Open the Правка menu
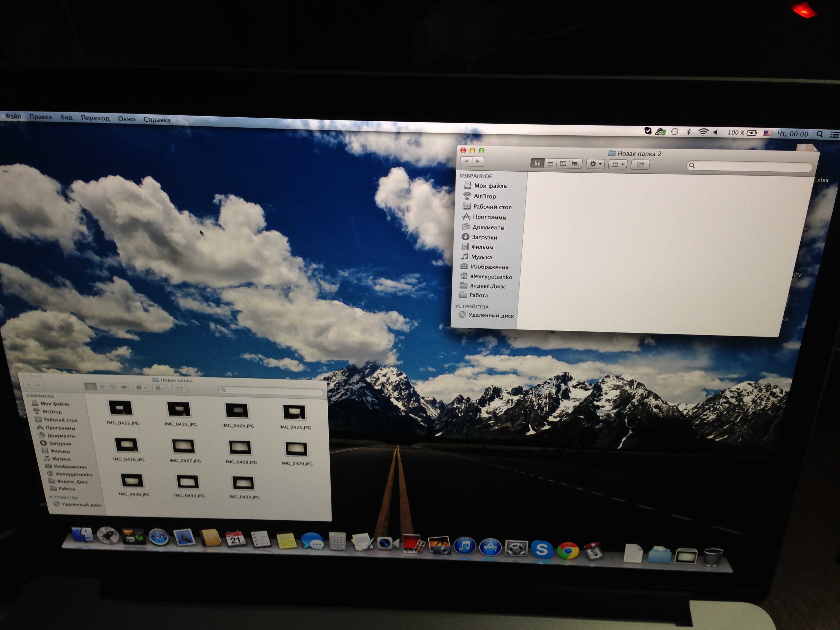This screenshot has width=840, height=630. pos(41,117)
